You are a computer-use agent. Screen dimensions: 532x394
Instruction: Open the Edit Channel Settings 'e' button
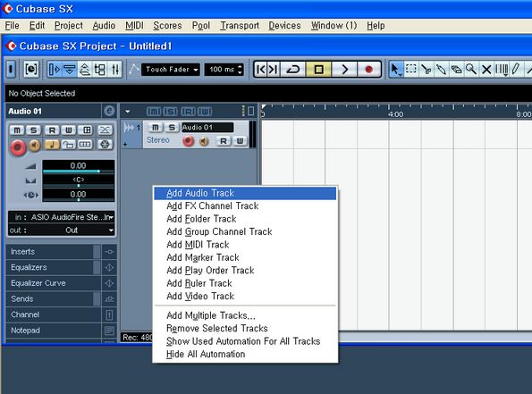tap(109, 111)
